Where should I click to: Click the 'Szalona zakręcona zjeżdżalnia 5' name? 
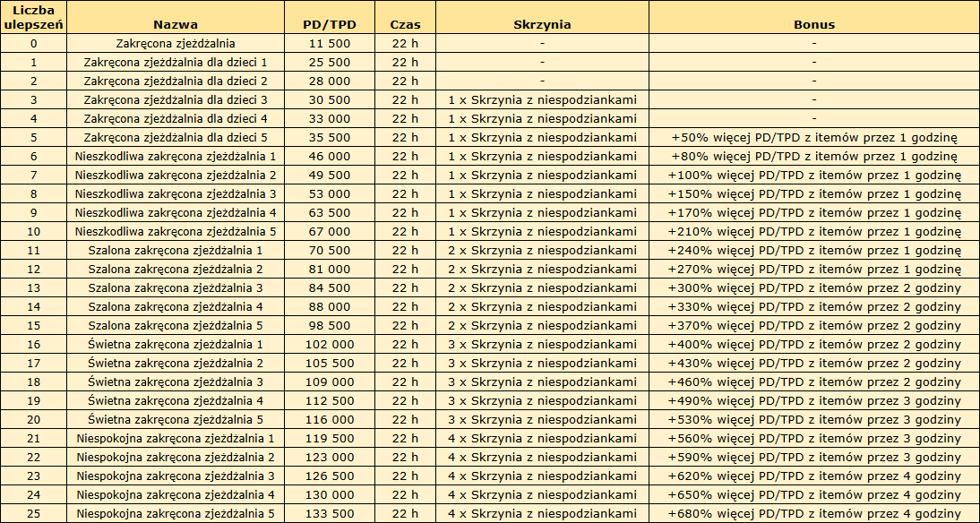pos(176,325)
